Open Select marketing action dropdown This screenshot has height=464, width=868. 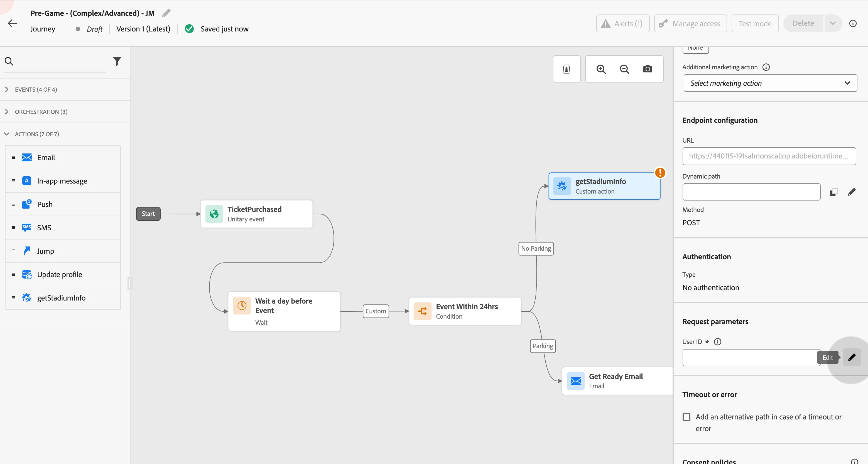pos(770,83)
